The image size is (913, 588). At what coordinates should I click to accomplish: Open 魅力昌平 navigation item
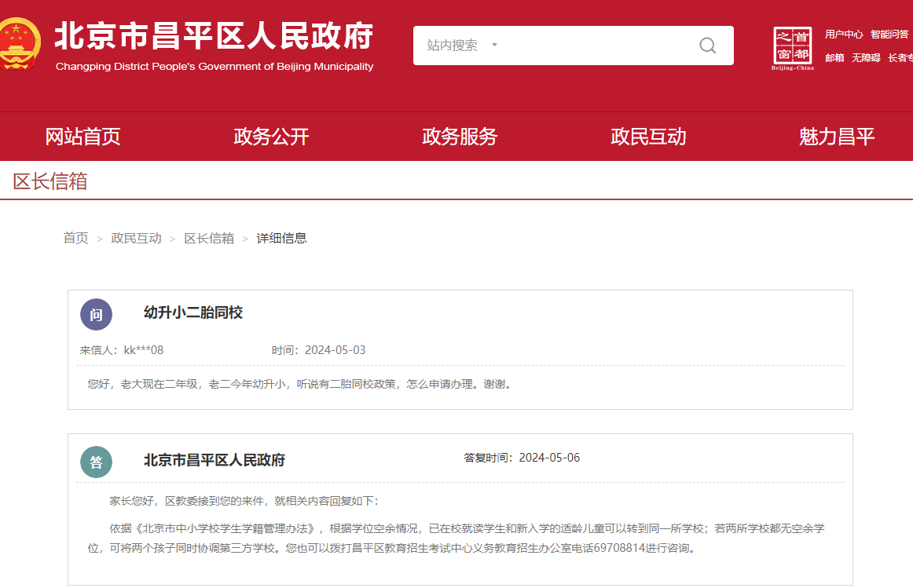[x=836, y=137]
